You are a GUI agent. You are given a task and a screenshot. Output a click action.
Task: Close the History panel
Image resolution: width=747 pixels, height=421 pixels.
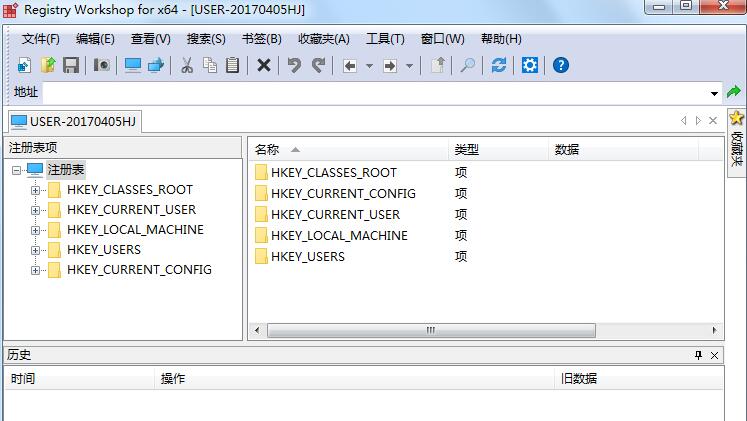coord(714,355)
